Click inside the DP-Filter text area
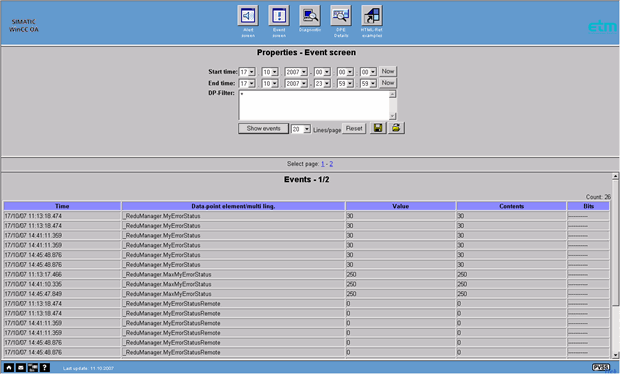620x374 pixels. pos(314,105)
